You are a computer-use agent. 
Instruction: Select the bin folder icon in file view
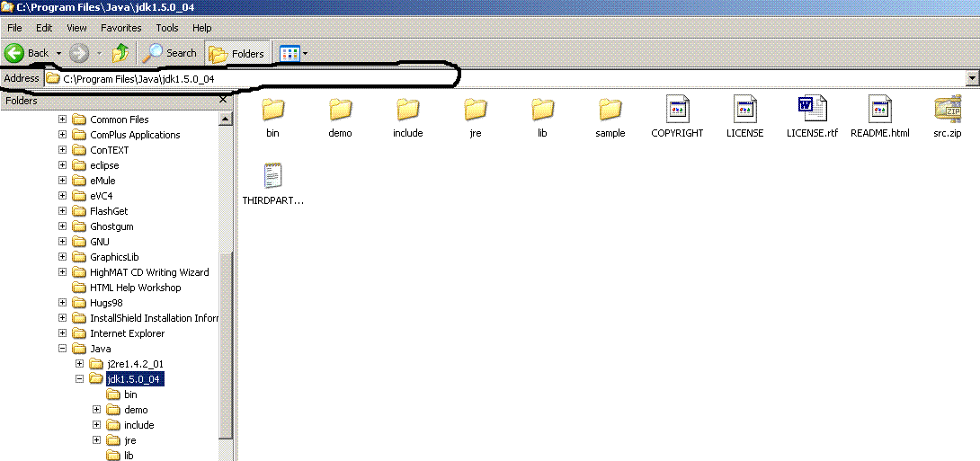click(x=273, y=110)
